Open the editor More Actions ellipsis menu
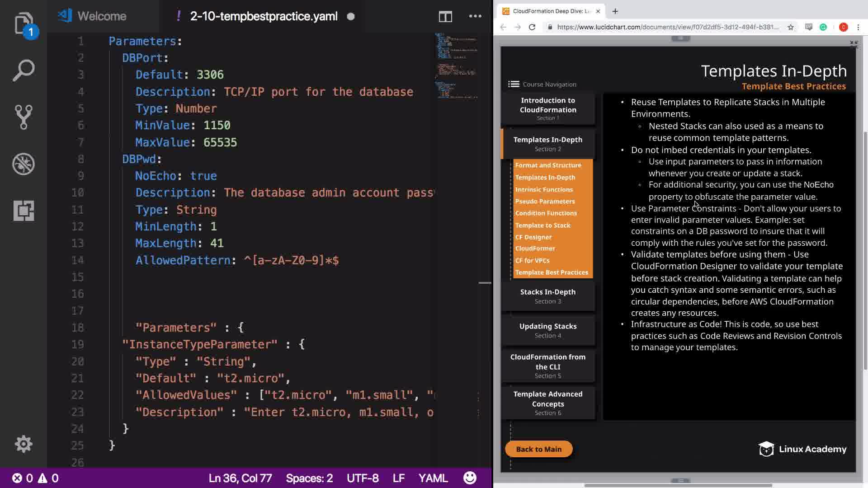Screen dimensions: 868x488 [x=475, y=16]
